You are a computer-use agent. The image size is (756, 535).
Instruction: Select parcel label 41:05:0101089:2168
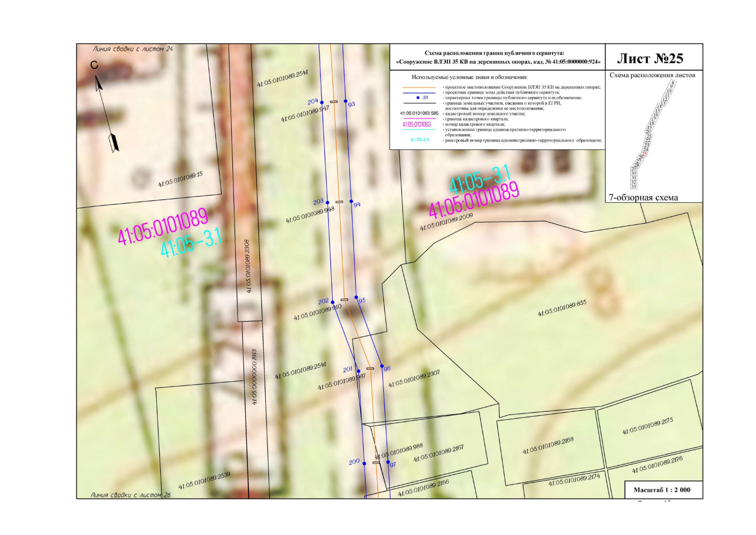(x=548, y=445)
